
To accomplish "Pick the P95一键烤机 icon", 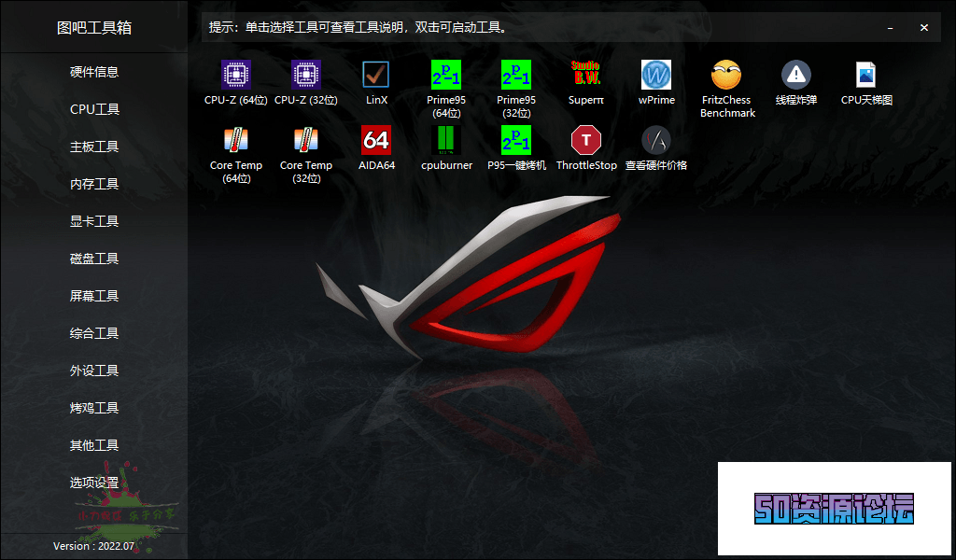I will pos(516,140).
